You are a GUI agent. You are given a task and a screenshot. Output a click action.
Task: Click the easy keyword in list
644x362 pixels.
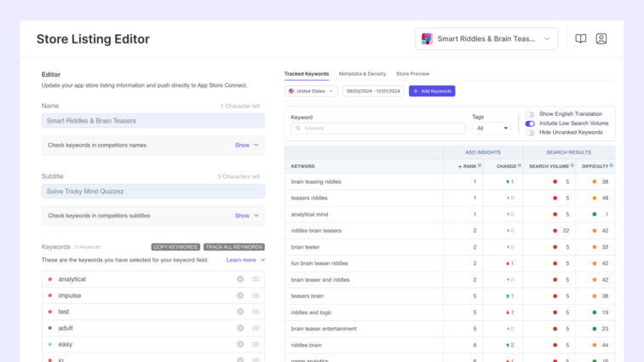[x=65, y=344]
